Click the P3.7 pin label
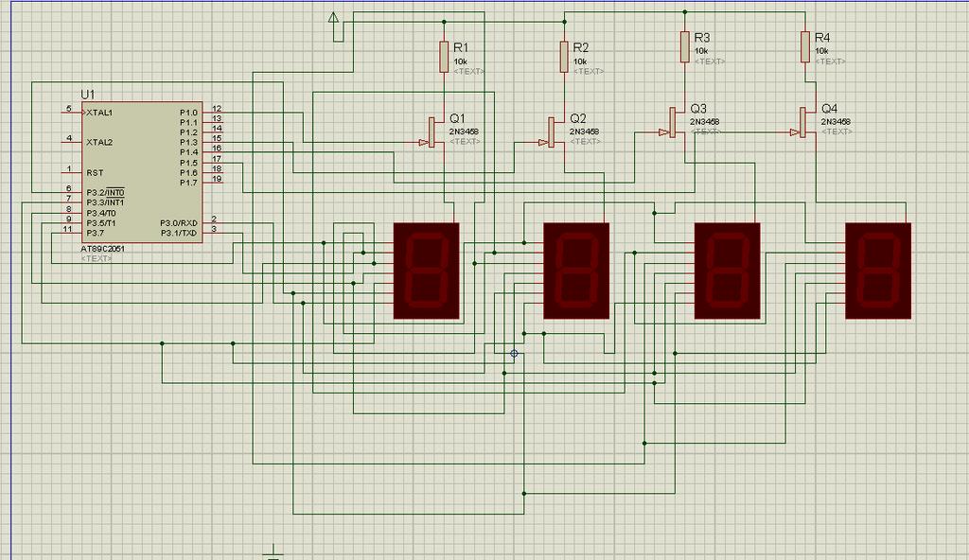969x560 pixels. click(x=96, y=233)
